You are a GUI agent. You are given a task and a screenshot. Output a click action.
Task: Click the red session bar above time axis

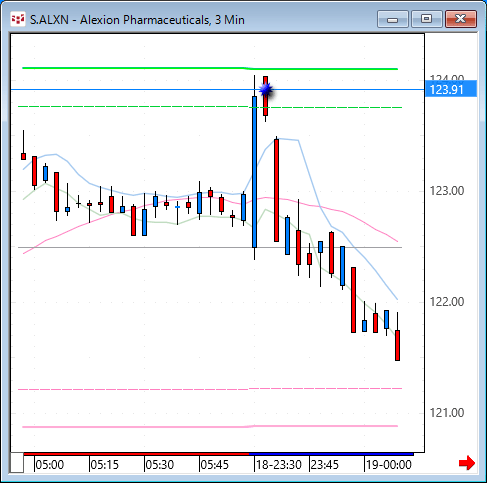click(136, 454)
